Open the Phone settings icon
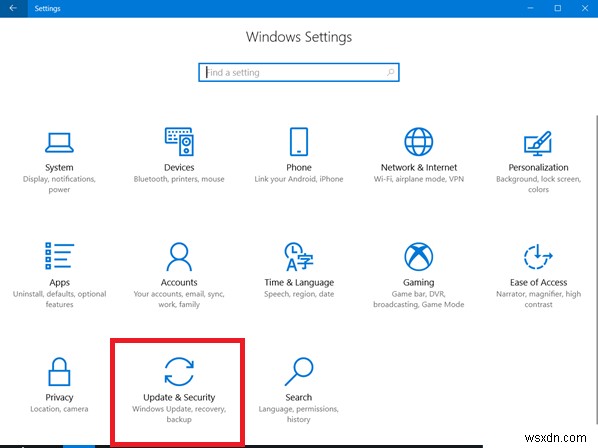 click(299, 141)
